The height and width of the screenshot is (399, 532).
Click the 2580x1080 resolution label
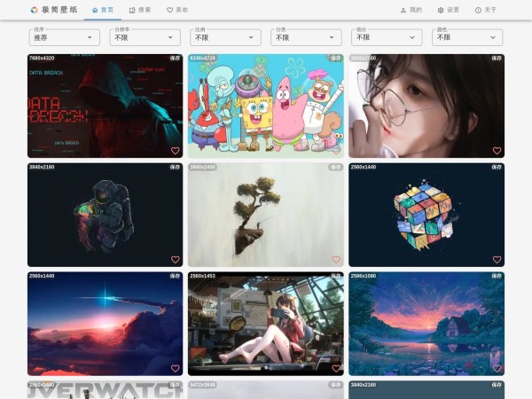coord(364,276)
